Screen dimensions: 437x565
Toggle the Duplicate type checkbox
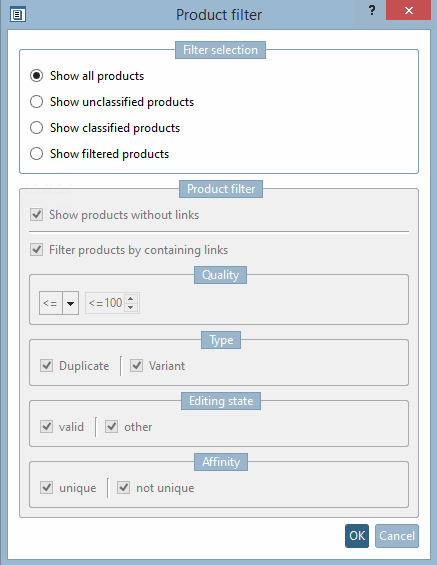click(x=46, y=366)
